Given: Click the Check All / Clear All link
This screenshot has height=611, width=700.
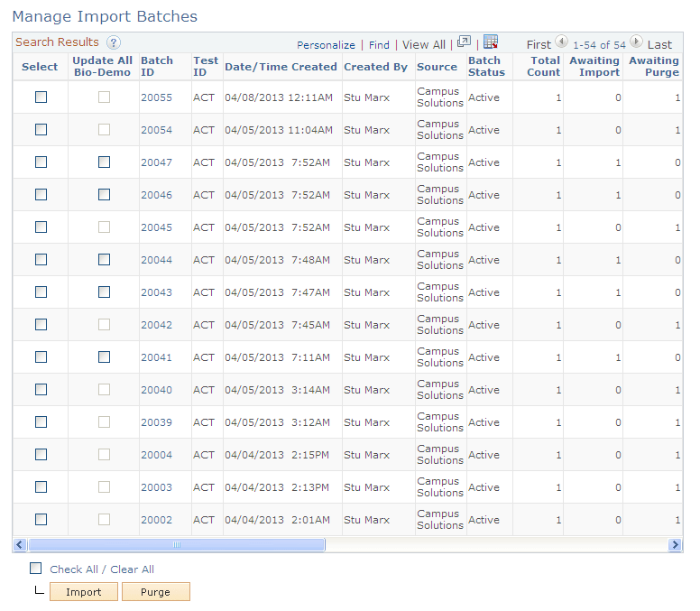Looking at the screenshot, I should 102,569.
